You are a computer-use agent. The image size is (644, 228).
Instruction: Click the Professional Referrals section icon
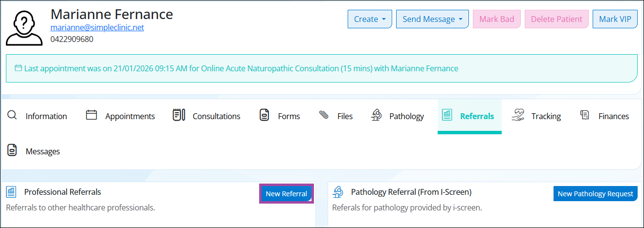[x=12, y=192]
